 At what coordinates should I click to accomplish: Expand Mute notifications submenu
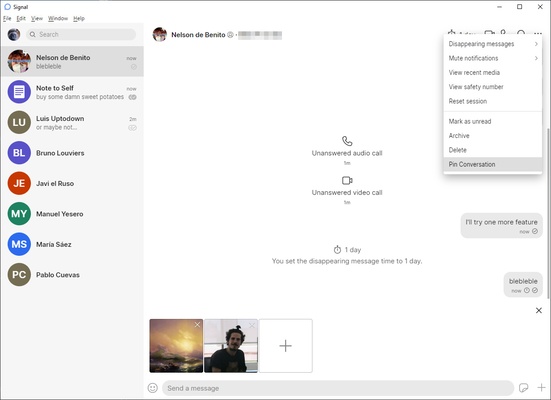tap(493, 58)
